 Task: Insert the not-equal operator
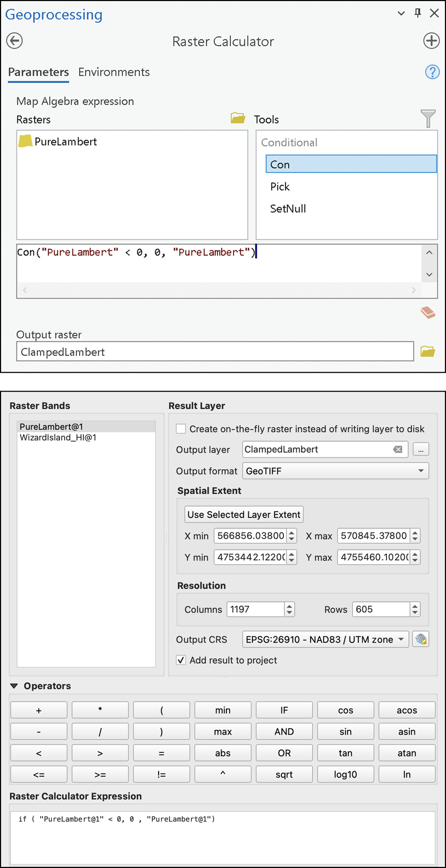pyautogui.click(x=162, y=774)
